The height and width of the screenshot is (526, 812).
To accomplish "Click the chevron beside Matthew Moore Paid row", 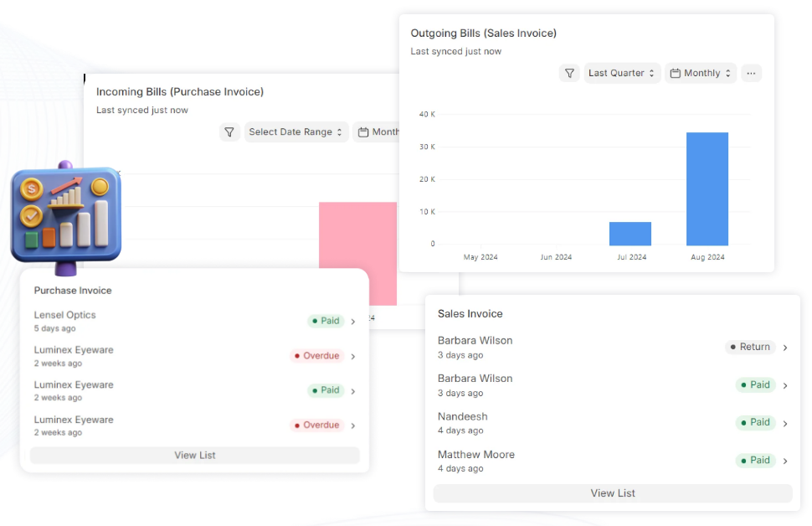I will coord(784,460).
